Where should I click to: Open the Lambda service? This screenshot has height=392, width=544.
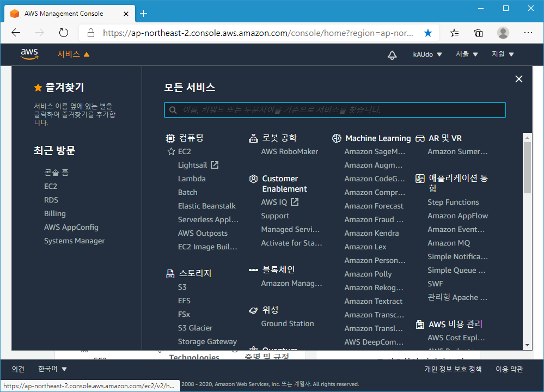pos(192,179)
